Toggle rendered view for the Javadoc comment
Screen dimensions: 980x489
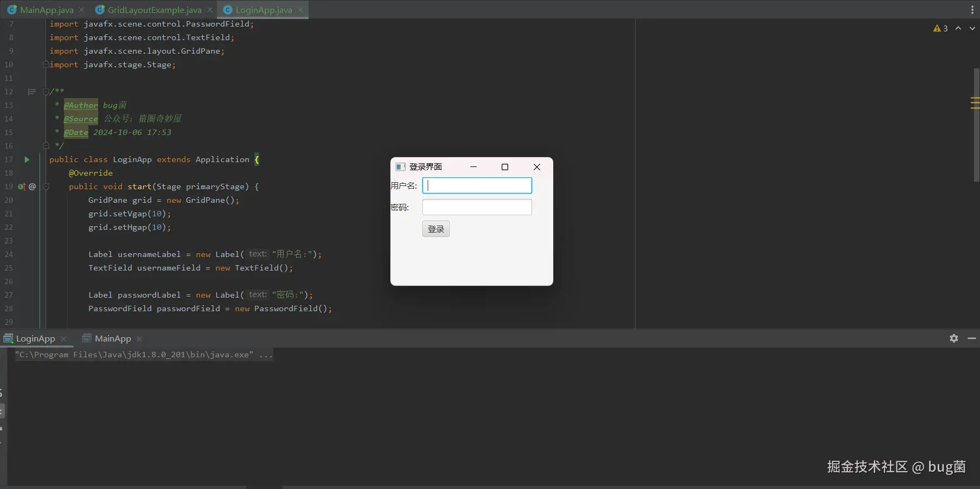point(32,92)
